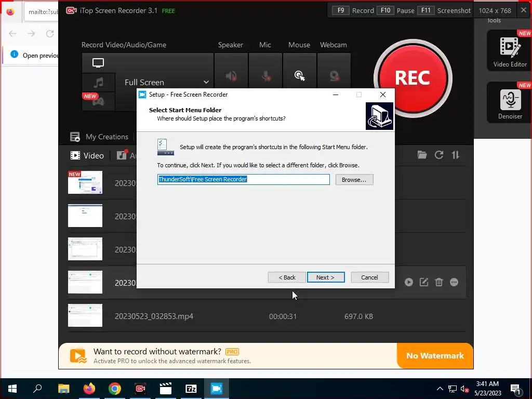Switch to the Video tab in creations
Viewport: 532px width, 399px height.
(x=87, y=155)
